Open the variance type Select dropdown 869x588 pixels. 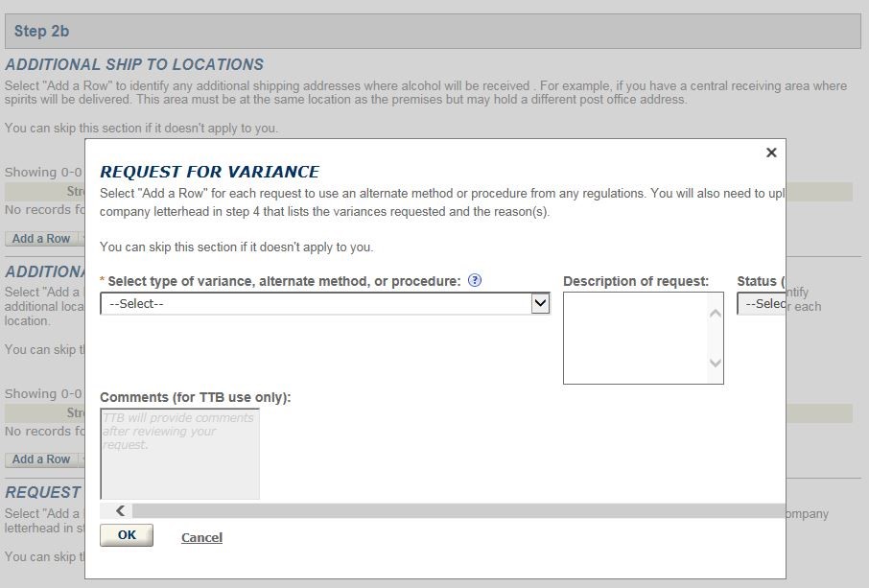tap(325, 304)
